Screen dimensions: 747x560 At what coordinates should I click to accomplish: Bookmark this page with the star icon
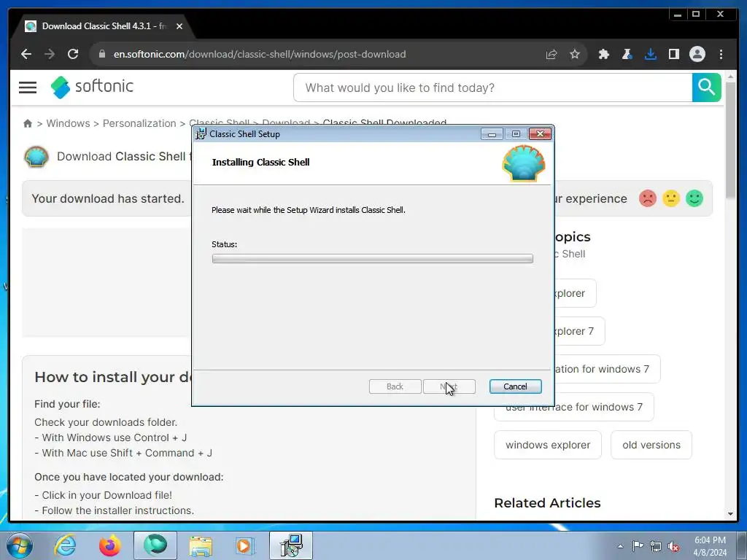click(575, 54)
